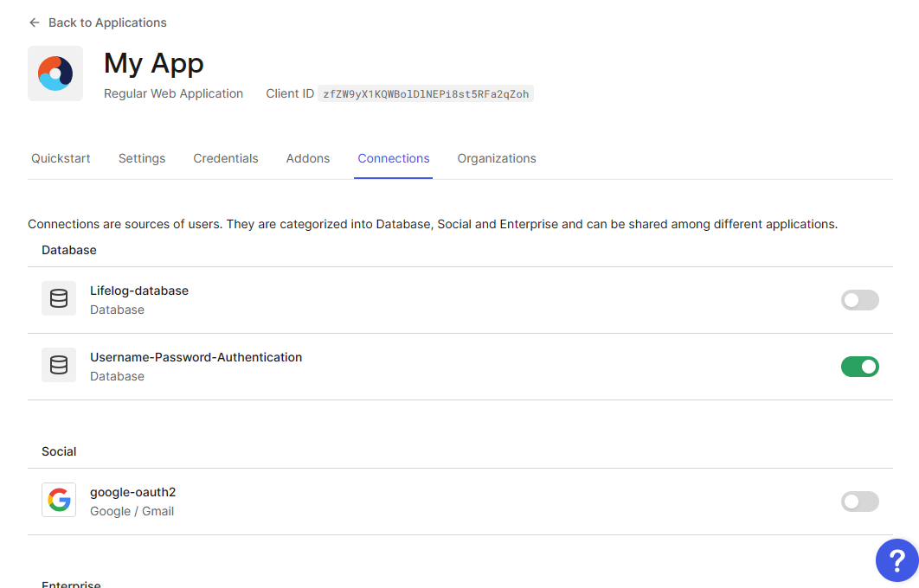
Task: Click the Back to Applications link
Action: tap(107, 22)
